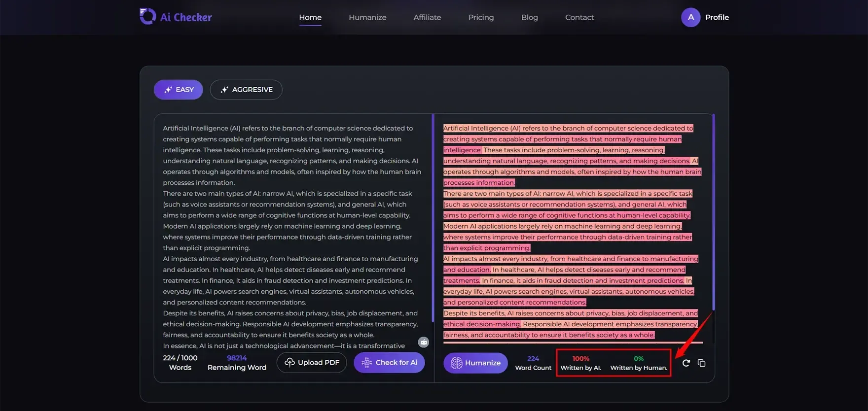Select the EASY mode toggle
Viewport: 868px width, 411px height.
point(178,90)
